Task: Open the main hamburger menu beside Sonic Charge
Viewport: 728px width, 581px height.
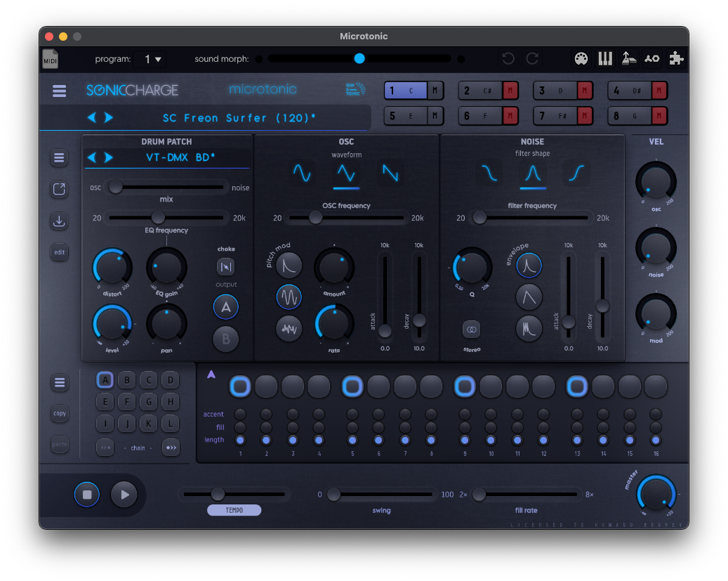Action: (60, 91)
